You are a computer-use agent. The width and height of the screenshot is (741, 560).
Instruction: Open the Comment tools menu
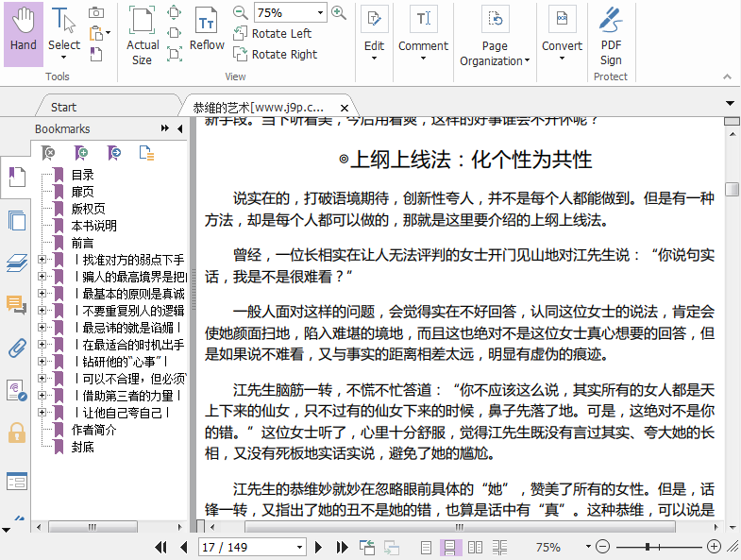[423, 34]
